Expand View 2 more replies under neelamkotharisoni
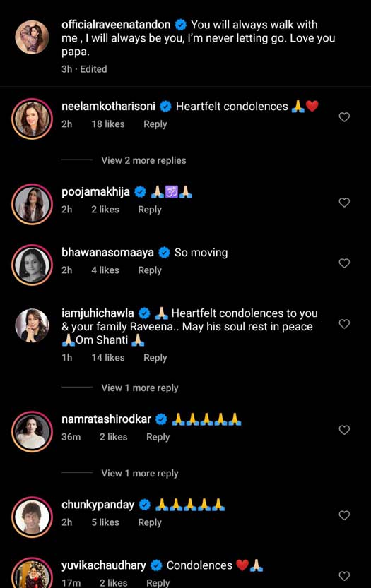Screen dimensions: 371x588 point(143,160)
